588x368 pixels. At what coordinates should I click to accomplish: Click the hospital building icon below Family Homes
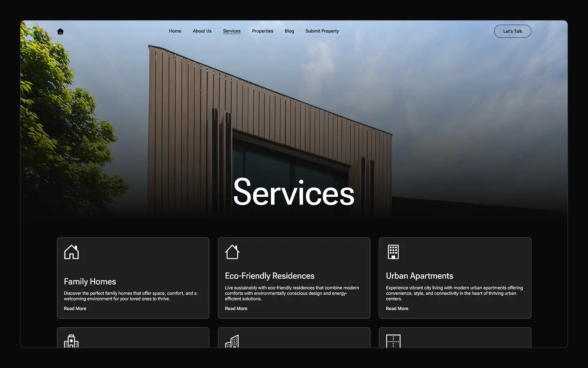coord(71,341)
